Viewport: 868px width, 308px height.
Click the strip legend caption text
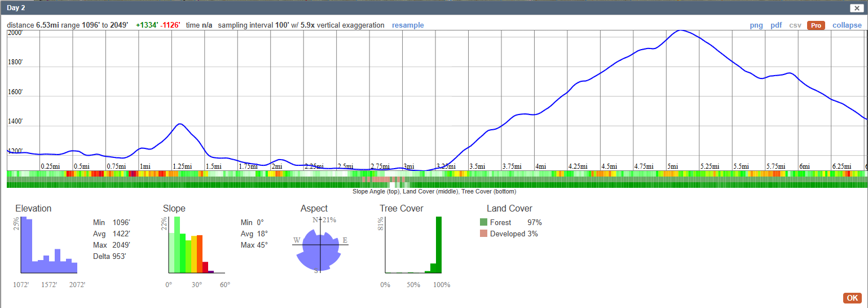434,192
